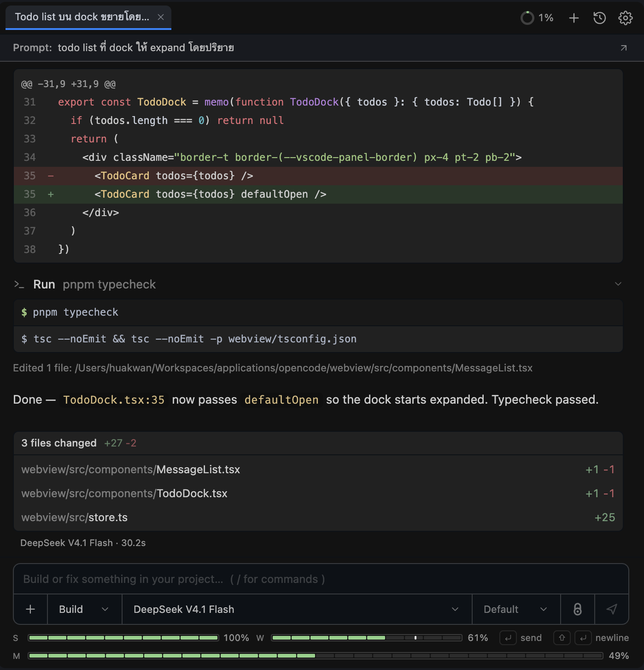Start a new session with plus icon
Viewport: 644px width, 670px height.
pyautogui.click(x=574, y=18)
